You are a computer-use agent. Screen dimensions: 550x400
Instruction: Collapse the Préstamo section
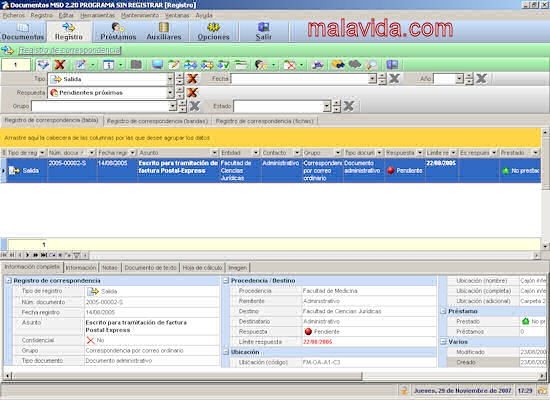tap(443, 311)
